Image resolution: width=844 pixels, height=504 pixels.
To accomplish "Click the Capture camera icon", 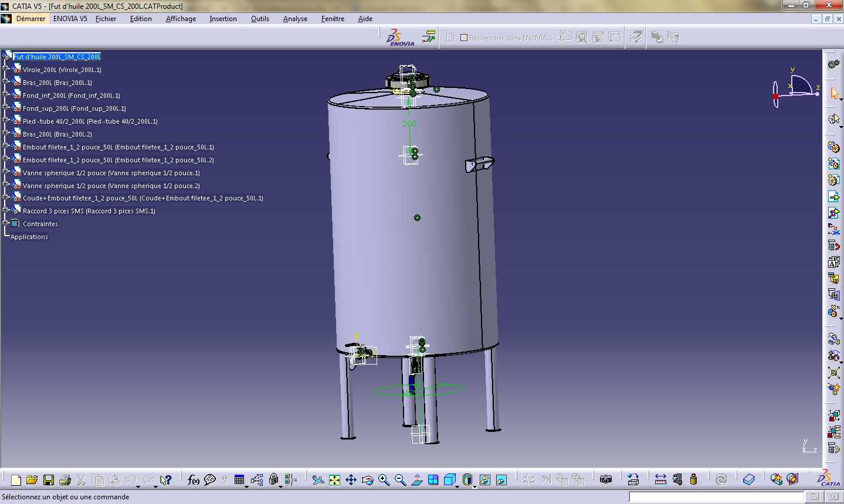I will point(606,480).
